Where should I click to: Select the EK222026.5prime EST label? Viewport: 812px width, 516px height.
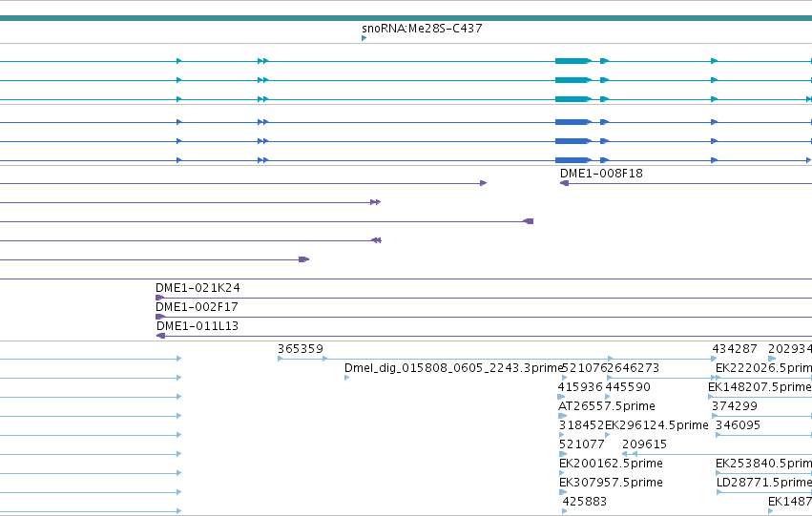(763, 368)
